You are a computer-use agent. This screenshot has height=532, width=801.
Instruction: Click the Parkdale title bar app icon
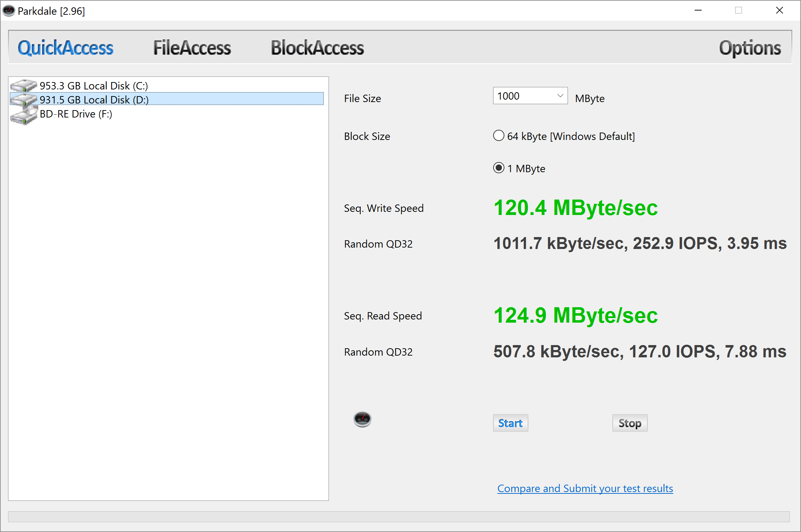(x=9, y=11)
